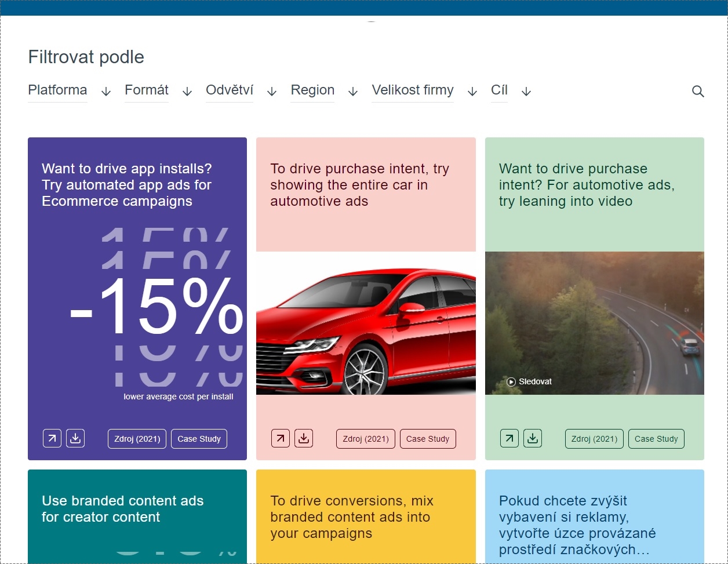Click the share arrow icon on the video card

click(x=509, y=438)
